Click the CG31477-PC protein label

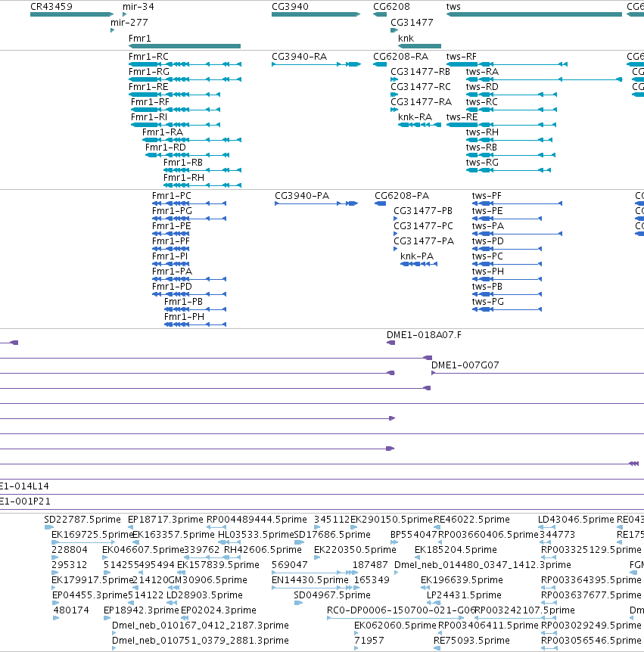pyautogui.click(x=424, y=226)
